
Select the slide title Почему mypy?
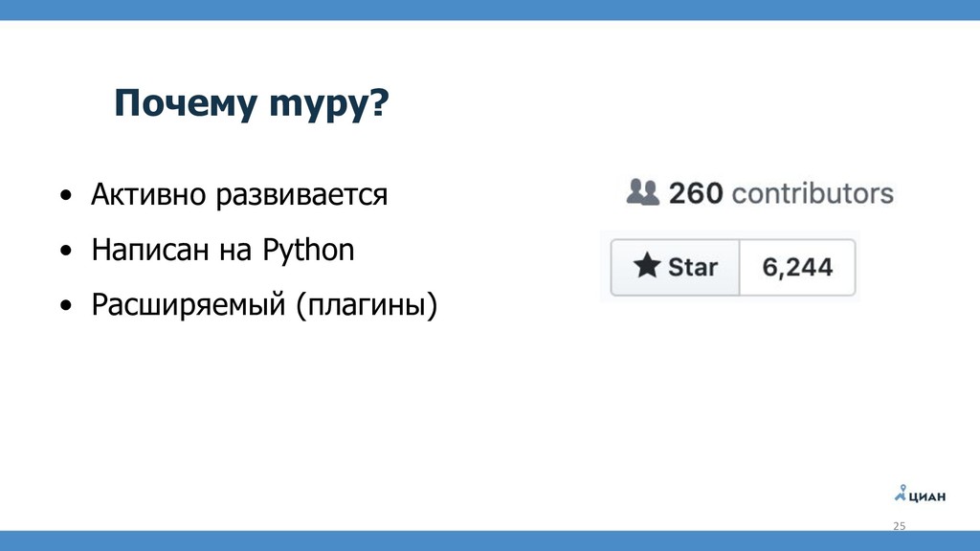tap(252, 103)
